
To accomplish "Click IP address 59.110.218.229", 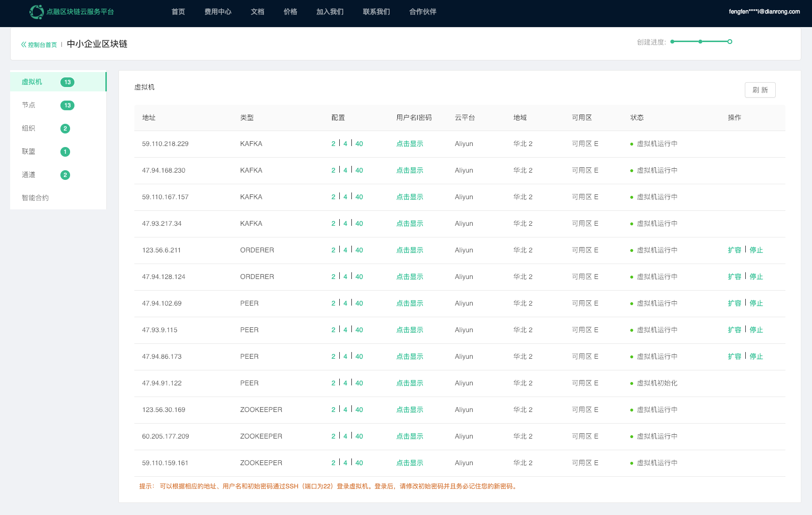I will [165, 144].
